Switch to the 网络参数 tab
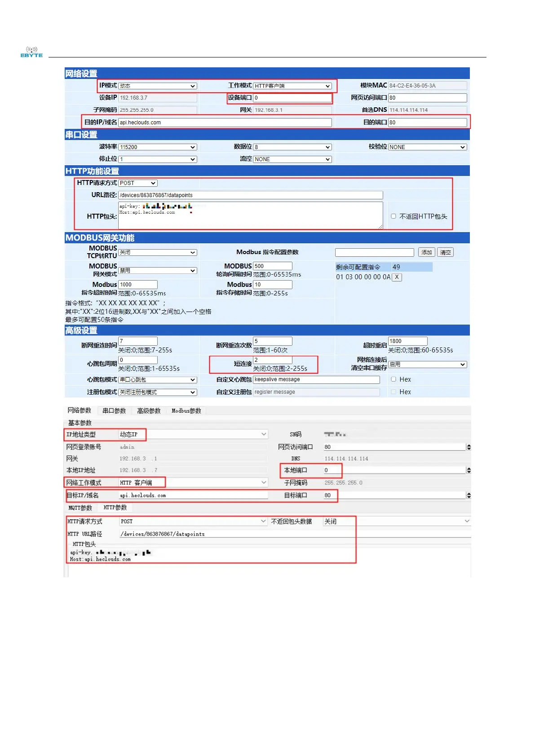This screenshot has height=756, width=535. 80,410
